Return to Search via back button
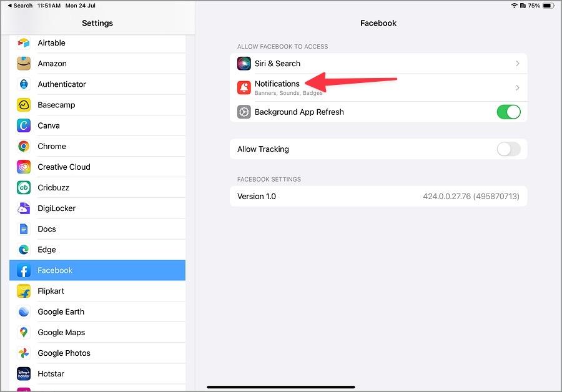 tap(20, 6)
